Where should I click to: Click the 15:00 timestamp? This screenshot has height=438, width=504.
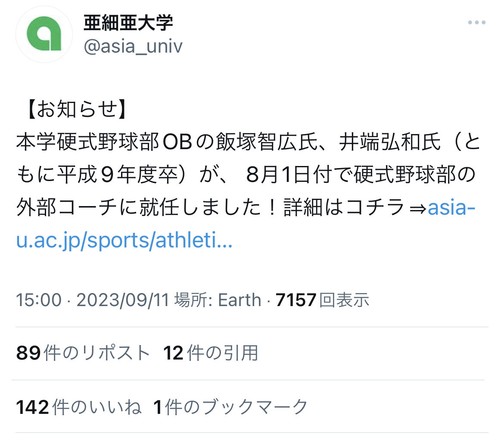pyautogui.click(x=39, y=300)
